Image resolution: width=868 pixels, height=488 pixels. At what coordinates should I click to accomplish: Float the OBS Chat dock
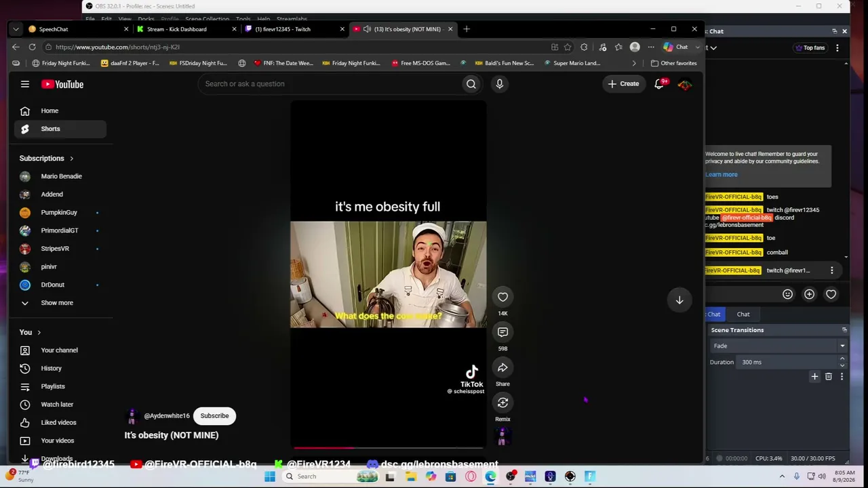tap(835, 31)
